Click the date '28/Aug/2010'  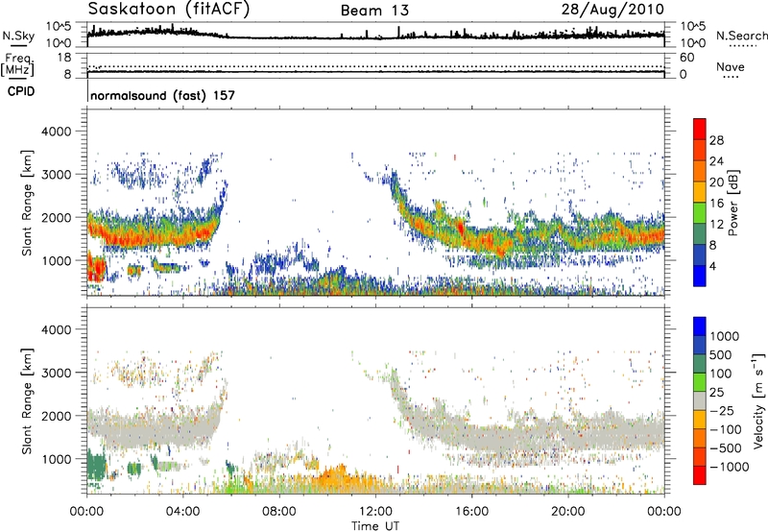(x=612, y=10)
